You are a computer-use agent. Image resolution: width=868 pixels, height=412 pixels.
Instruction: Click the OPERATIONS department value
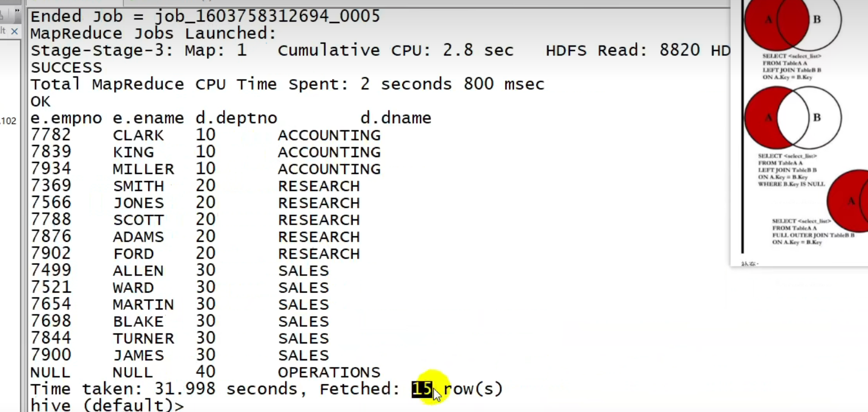329,372
